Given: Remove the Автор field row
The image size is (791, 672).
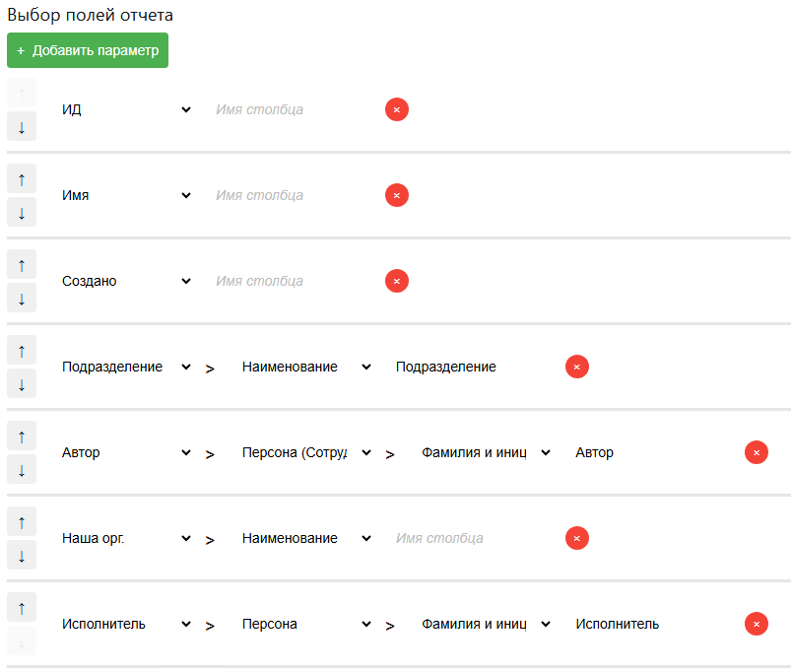Looking at the screenshot, I should tap(756, 452).
